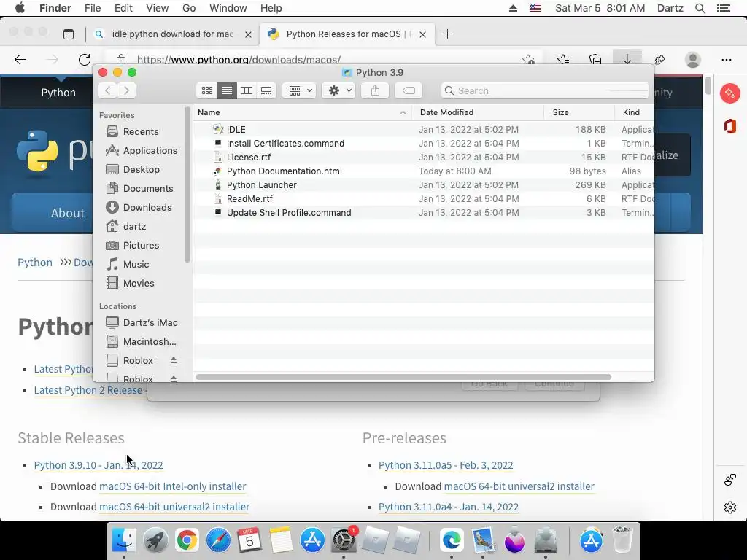Open the group-by arrangement dropdown
747x560 pixels.
tap(300, 90)
